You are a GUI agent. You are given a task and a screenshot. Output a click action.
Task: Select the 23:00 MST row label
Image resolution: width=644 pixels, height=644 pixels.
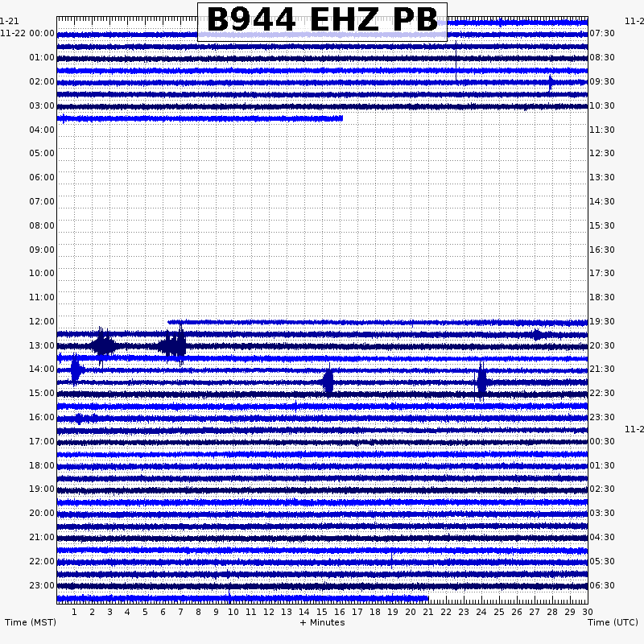click(x=42, y=586)
